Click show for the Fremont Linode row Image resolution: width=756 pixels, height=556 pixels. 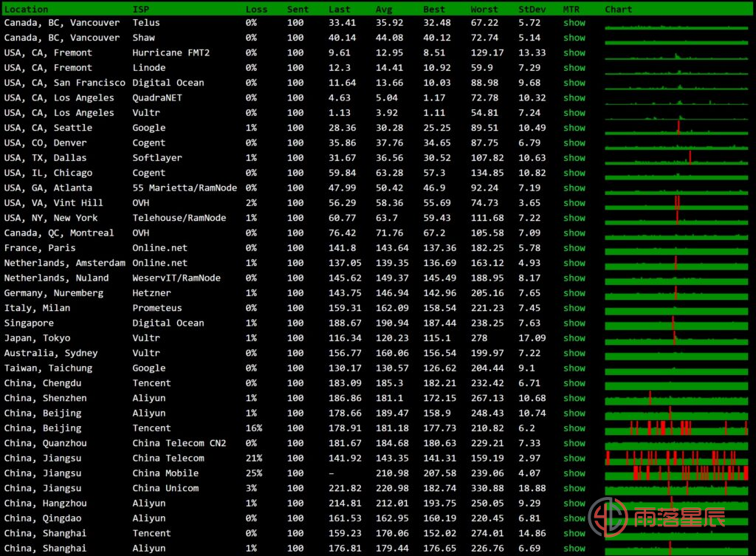coord(574,67)
